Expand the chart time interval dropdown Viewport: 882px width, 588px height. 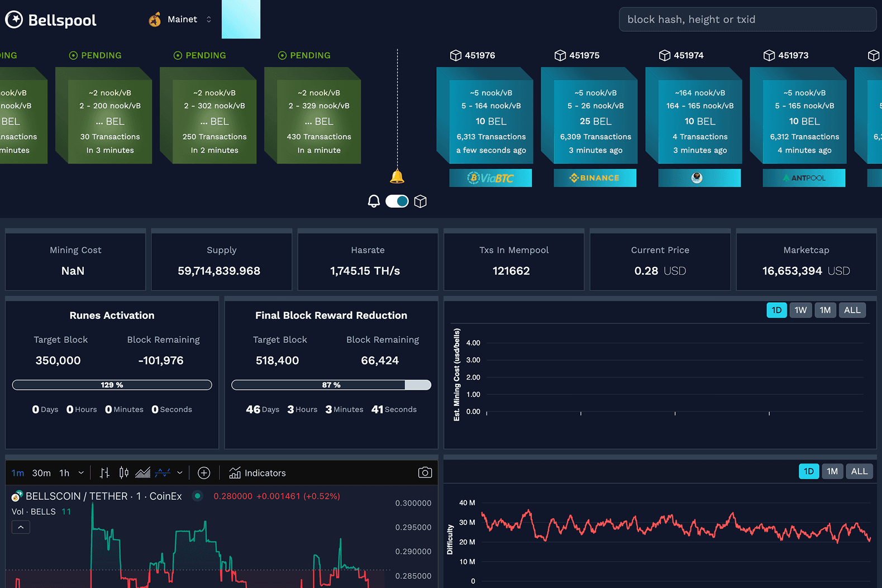pyautogui.click(x=81, y=473)
